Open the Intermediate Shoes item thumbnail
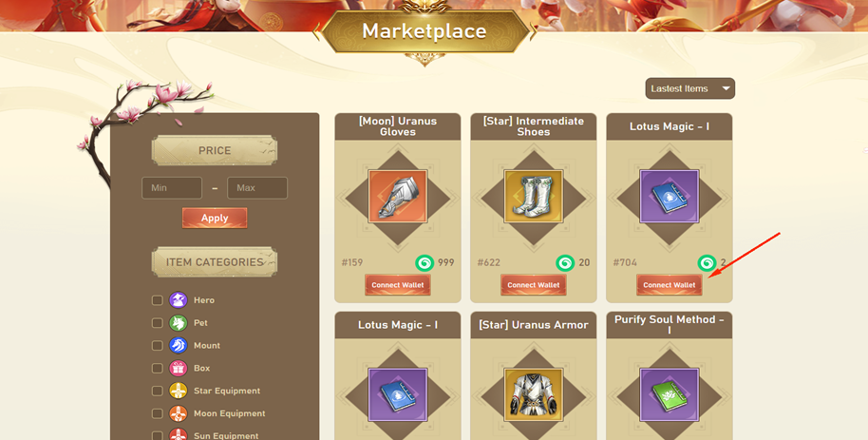The height and width of the screenshot is (440, 868). click(x=533, y=197)
